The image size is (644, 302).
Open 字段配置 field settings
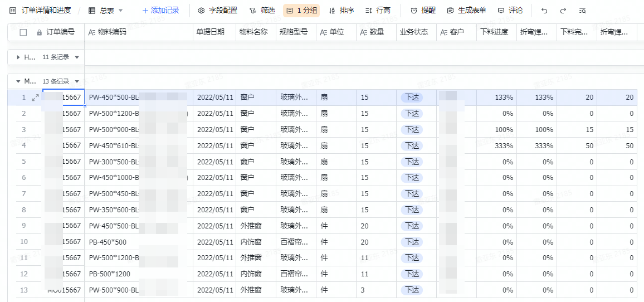click(218, 11)
